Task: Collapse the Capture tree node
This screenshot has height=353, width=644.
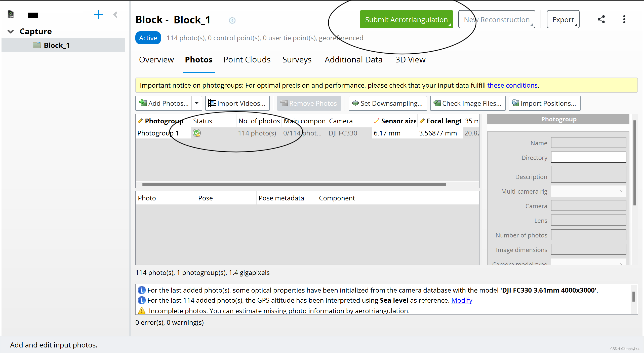Action: click(x=11, y=31)
